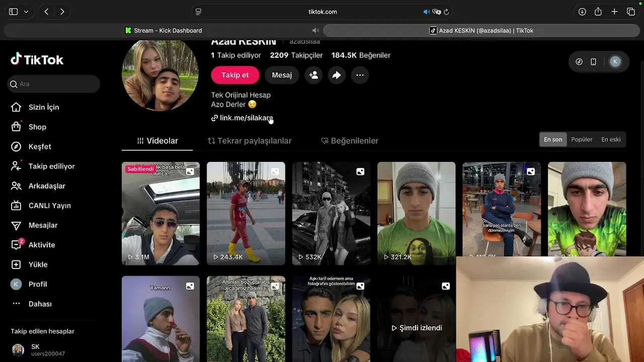Click the add-friend person icon
The width and height of the screenshot is (644, 362).
[x=313, y=75]
